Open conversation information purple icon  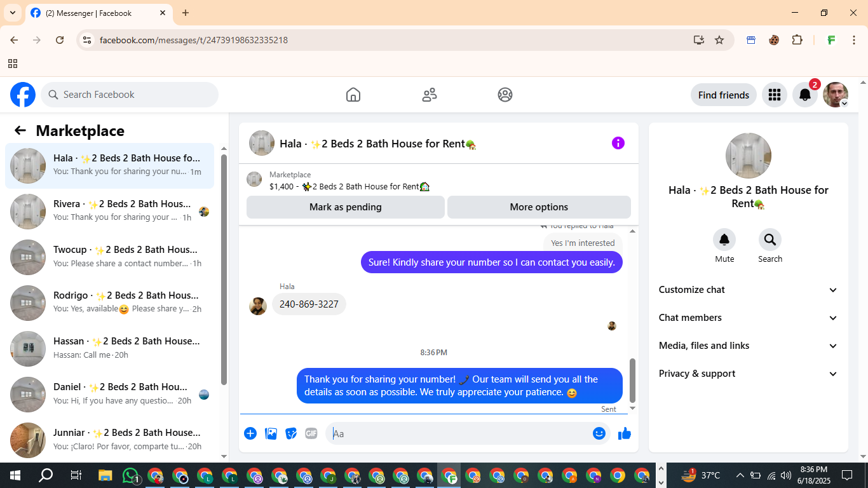(618, 143)
